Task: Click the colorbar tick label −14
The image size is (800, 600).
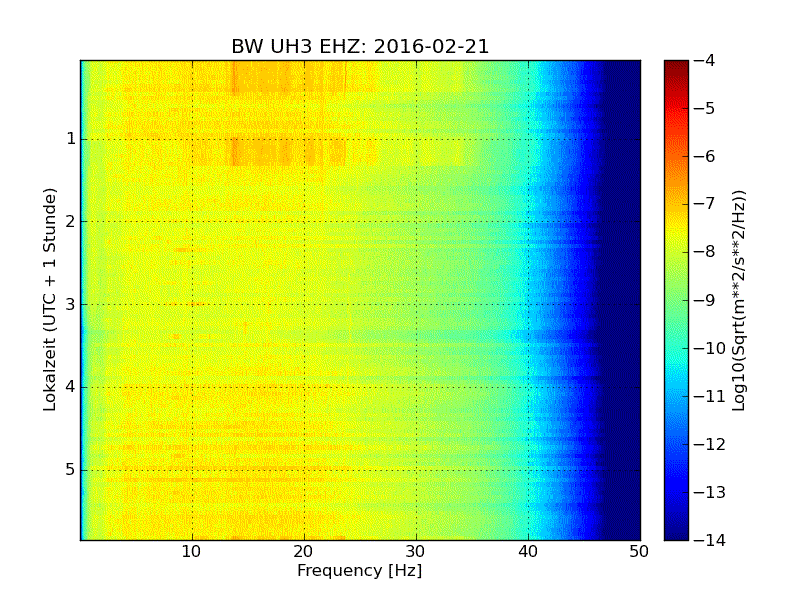Action: click(710, 540)
